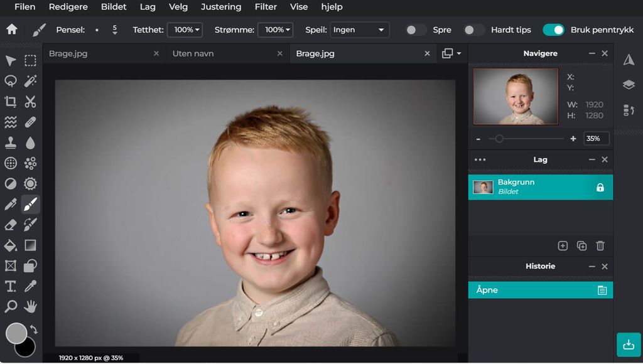Switch to the Uten navn tab
This screenshot has height=364, width=643.
[x=193, y=53]
